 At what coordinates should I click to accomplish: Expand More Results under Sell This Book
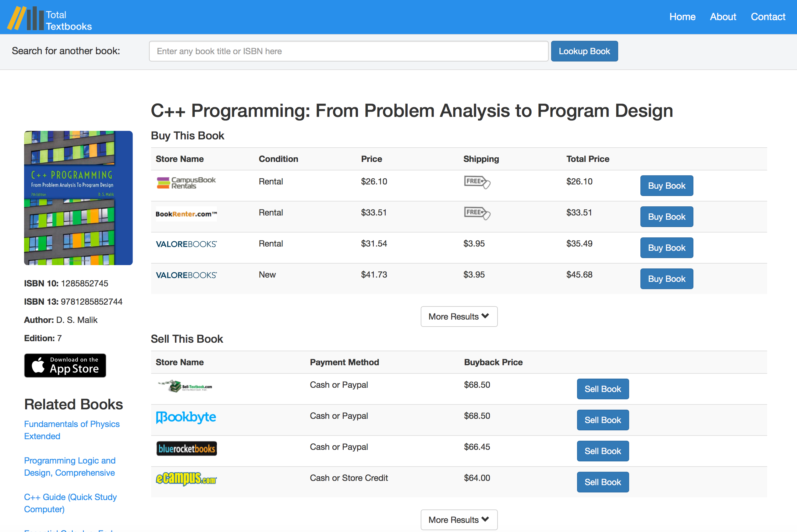pos(459,520)
